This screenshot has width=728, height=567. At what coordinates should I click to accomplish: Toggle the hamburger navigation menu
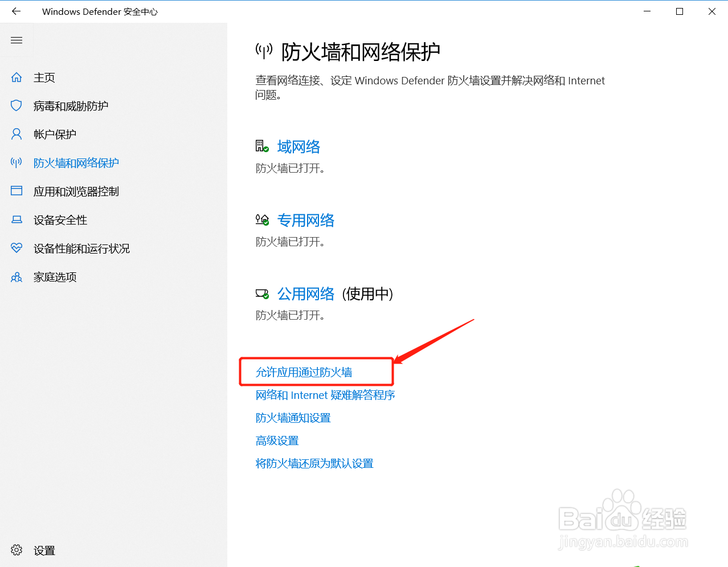click(17, 40)
